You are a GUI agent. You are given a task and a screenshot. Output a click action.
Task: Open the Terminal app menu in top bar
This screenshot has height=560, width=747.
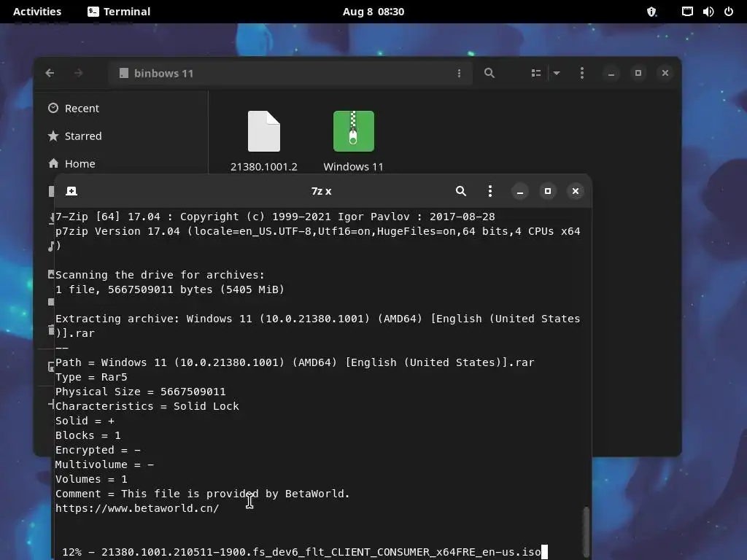pos(119,12)
